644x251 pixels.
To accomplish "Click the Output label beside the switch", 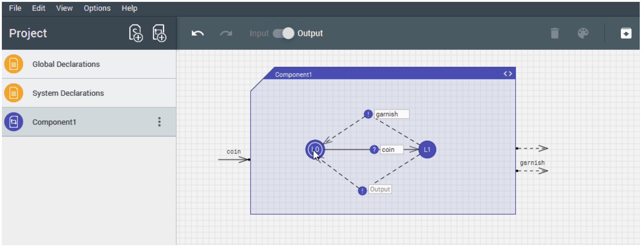I will tap(310, 33).
